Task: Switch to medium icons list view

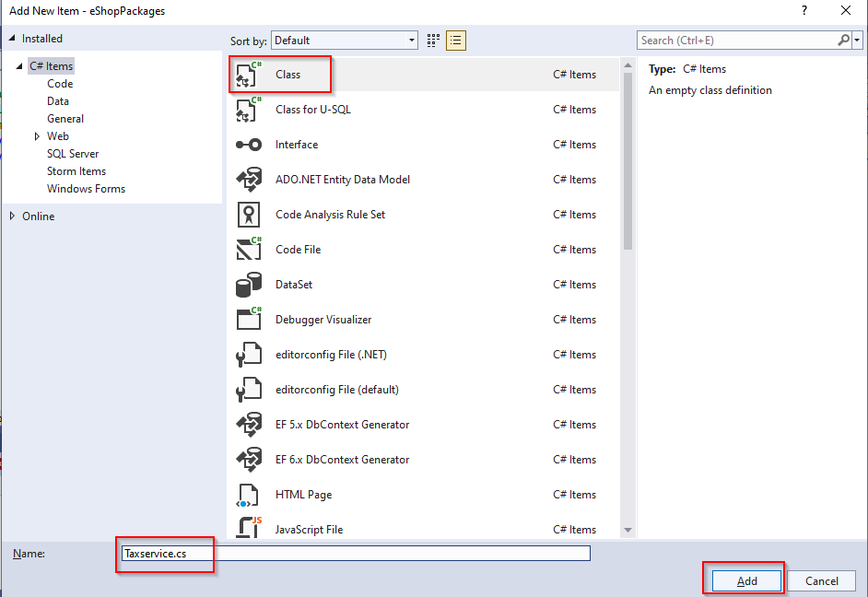Action: [455, 41]
